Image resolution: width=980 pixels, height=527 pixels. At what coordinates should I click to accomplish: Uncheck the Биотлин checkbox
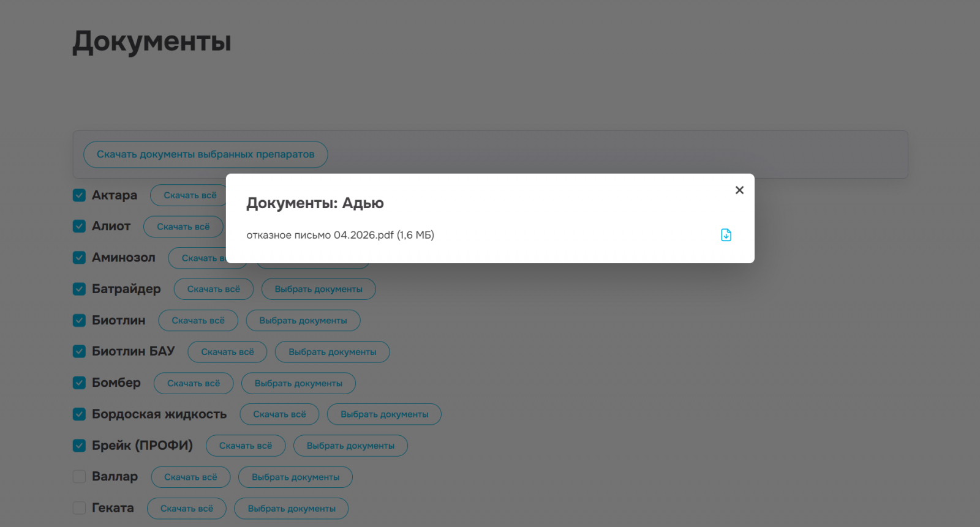pos(79,320)
